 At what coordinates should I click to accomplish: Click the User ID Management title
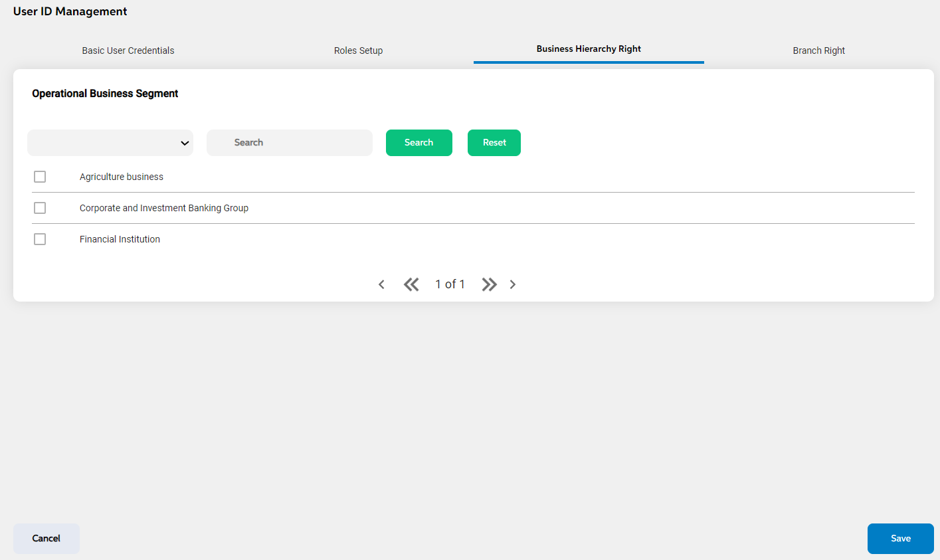70,11
